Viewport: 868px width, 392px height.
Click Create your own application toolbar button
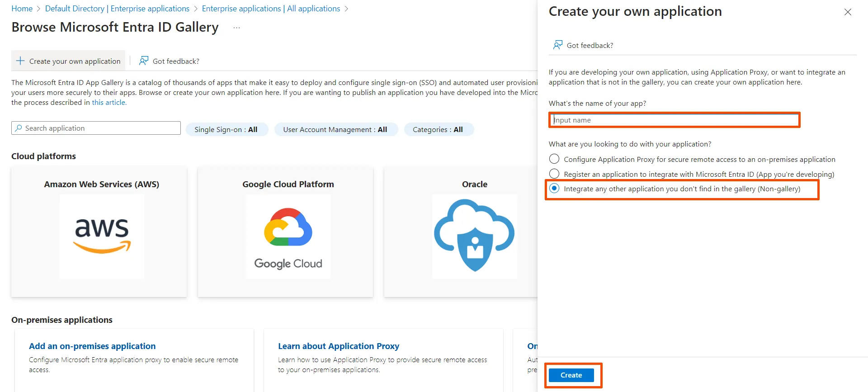68,61
